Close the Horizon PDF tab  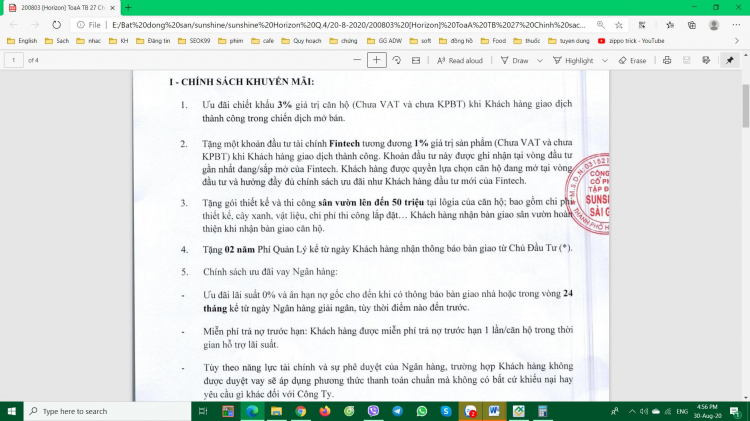pos(112,8)
